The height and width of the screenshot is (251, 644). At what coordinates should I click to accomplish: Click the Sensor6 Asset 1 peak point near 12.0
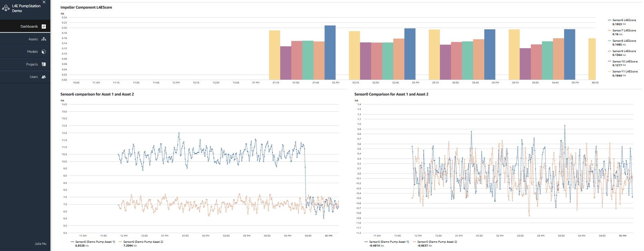coord(179,133)
